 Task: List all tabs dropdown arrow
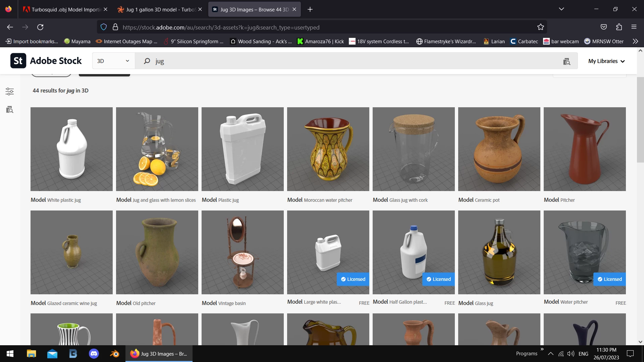[561, 9]
